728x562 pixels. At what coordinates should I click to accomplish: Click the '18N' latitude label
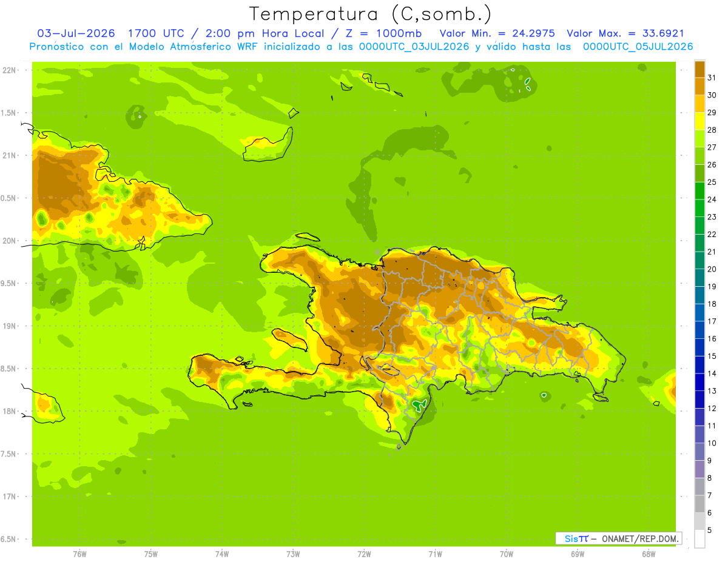(x=9, y=411)
